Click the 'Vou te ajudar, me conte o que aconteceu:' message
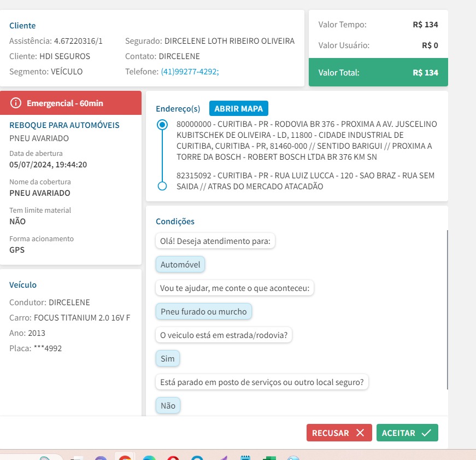 click(234, 288)
